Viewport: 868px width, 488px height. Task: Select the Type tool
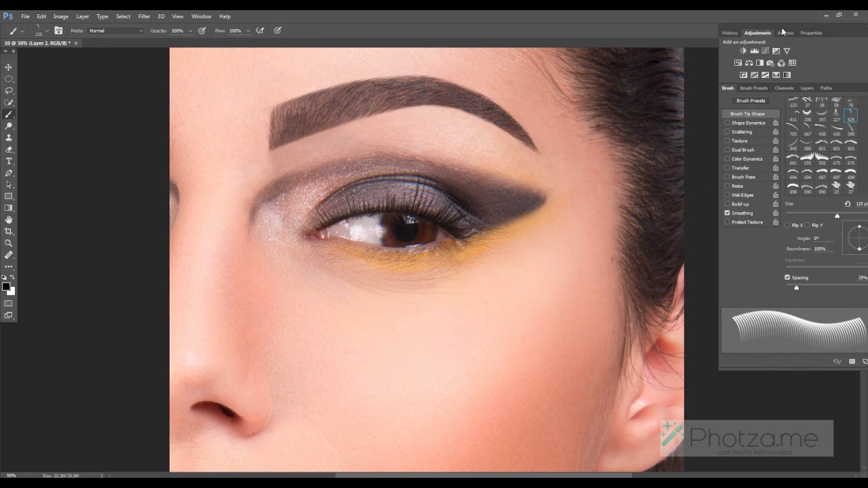(x=9, y=161)
